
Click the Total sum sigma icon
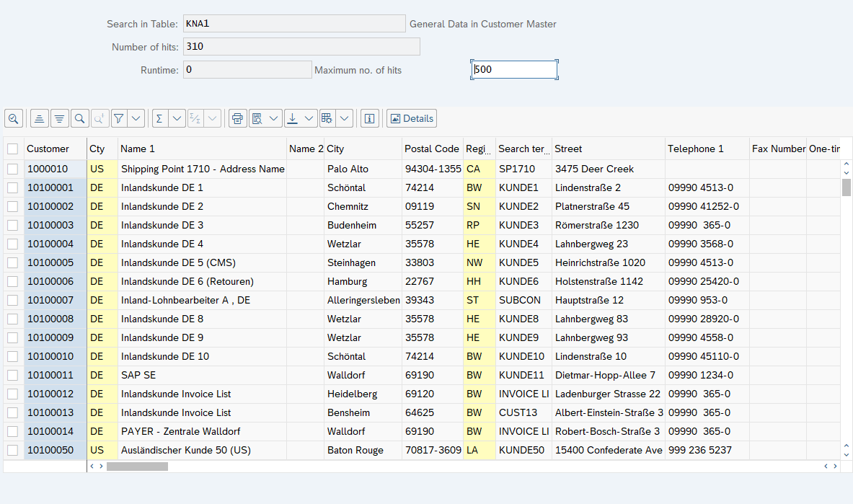[x=159, y=118]
